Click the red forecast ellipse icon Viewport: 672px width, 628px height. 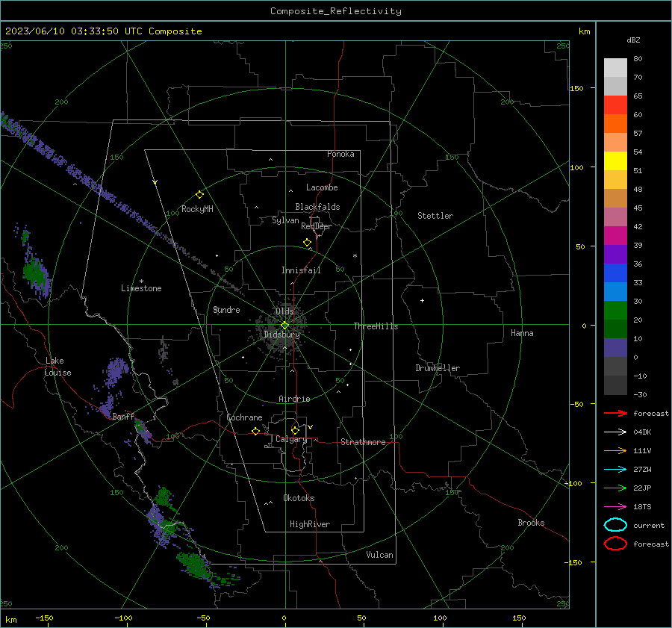pos(615,544)
